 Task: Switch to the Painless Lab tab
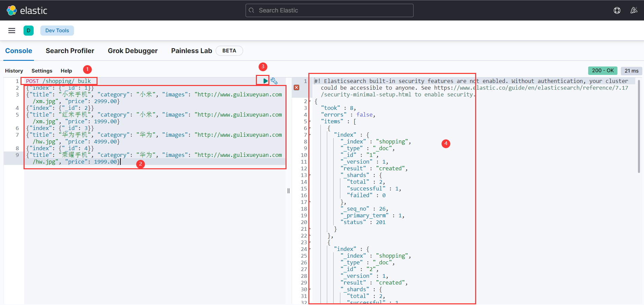pos(192,51)
